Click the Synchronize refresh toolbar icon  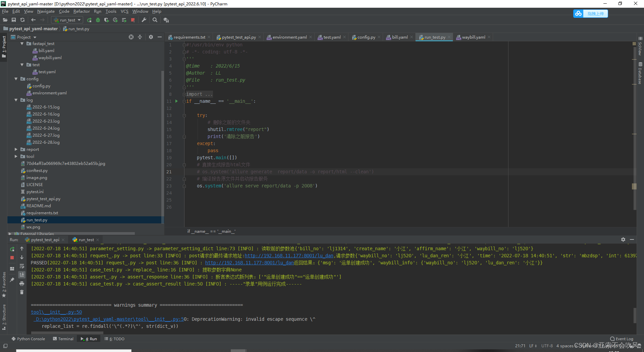(x=22, y=20)
